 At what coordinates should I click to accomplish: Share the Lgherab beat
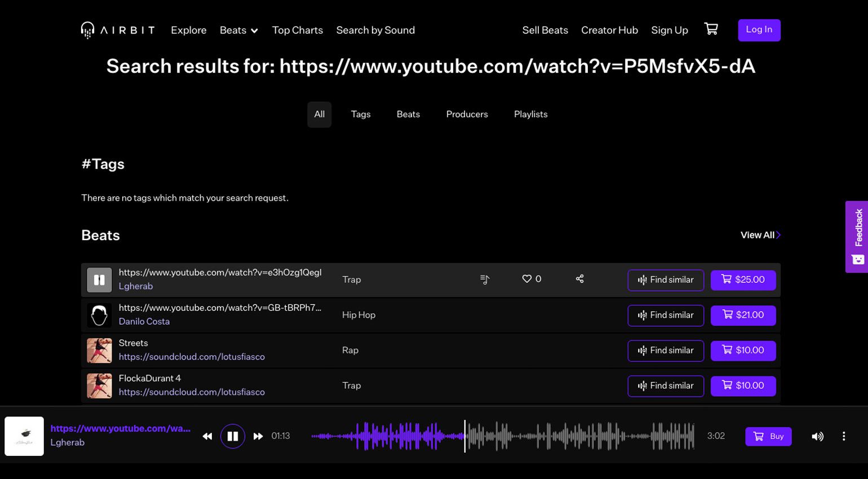click(579, 279)
